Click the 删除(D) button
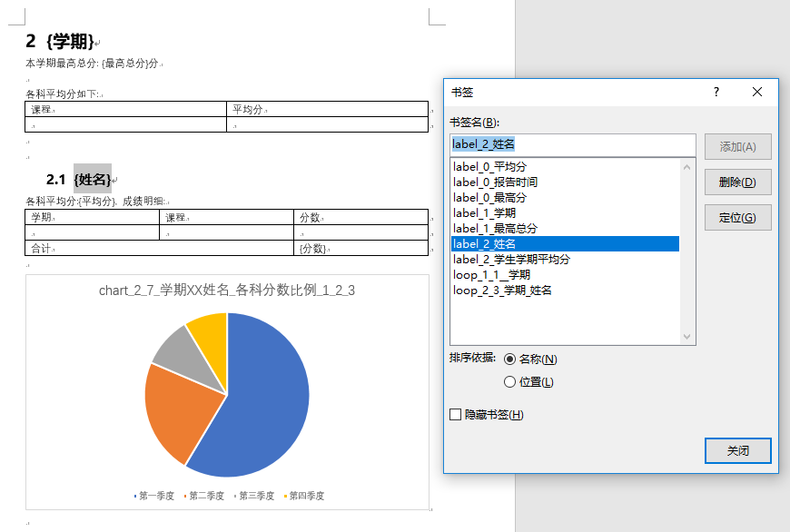The height and width of the screenshot is (532, 790). pyautogui.click(x=737, y=182)
